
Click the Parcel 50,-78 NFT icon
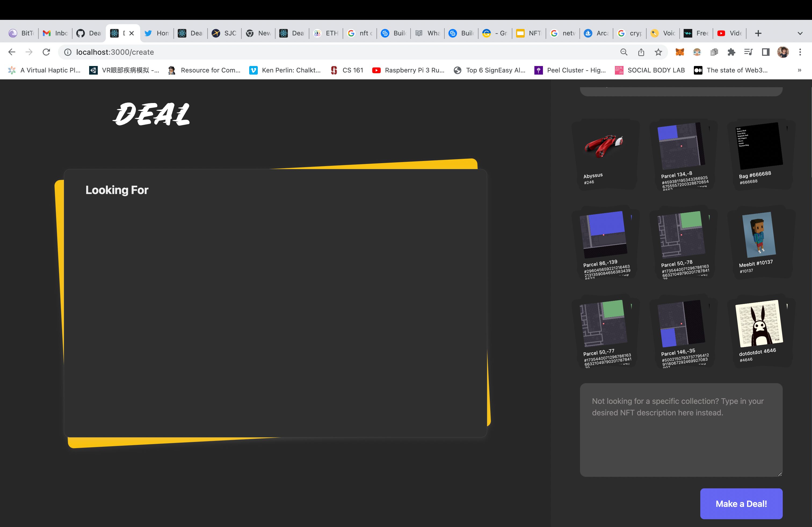tap(681, 234)
